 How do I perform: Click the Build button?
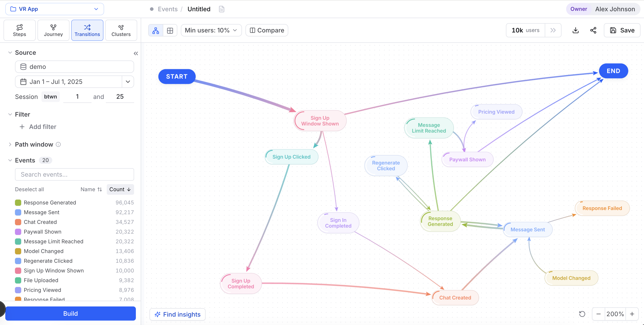[x=71, y=314]
